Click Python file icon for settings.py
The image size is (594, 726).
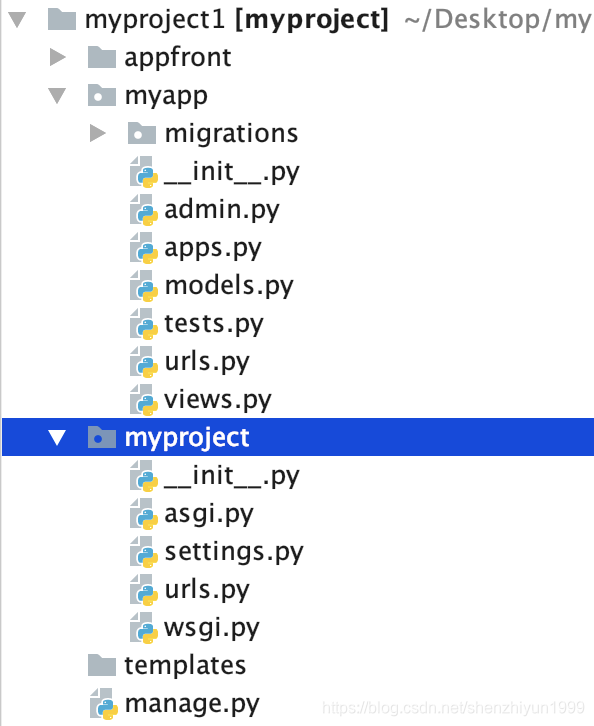pyautogui.click(x=144, y=551)
